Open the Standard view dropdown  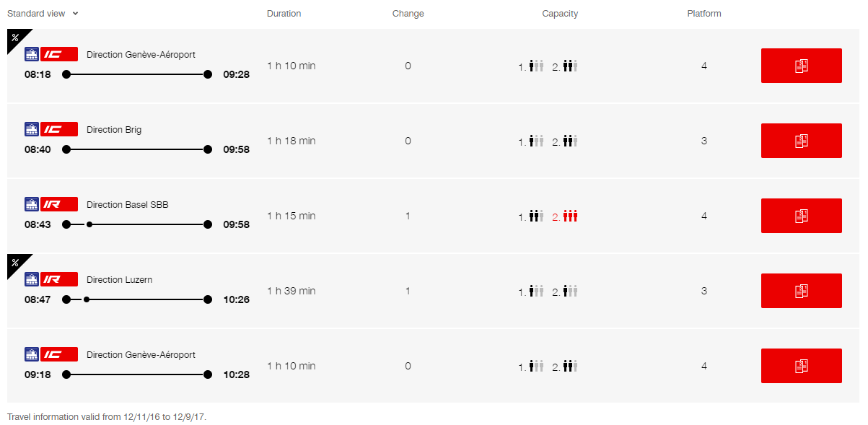43,14
